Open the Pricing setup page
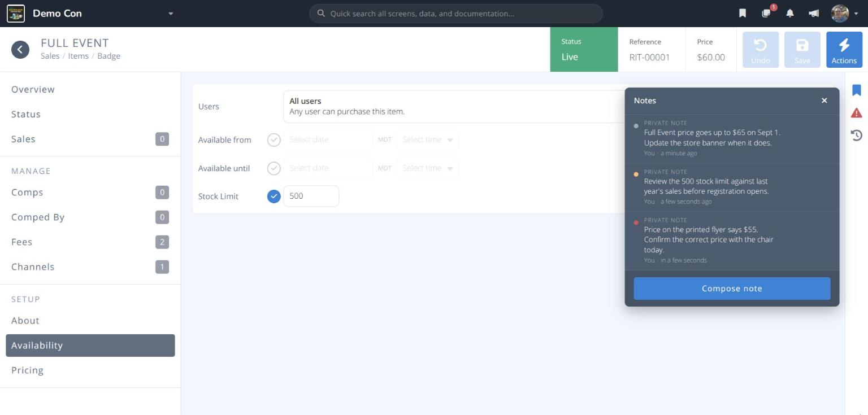Screen dimensions: 868x415 click(90, 370)
